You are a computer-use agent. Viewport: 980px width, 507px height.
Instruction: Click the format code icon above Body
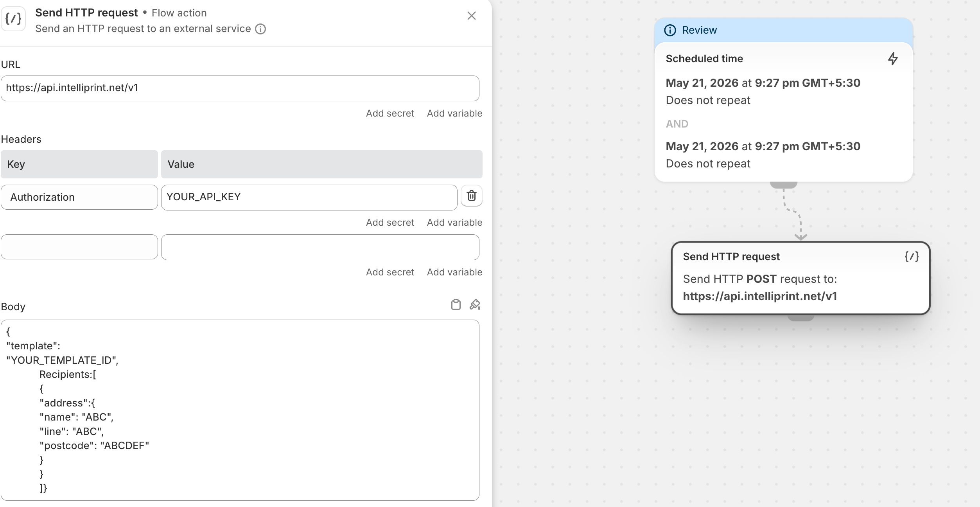pos(475,304)
